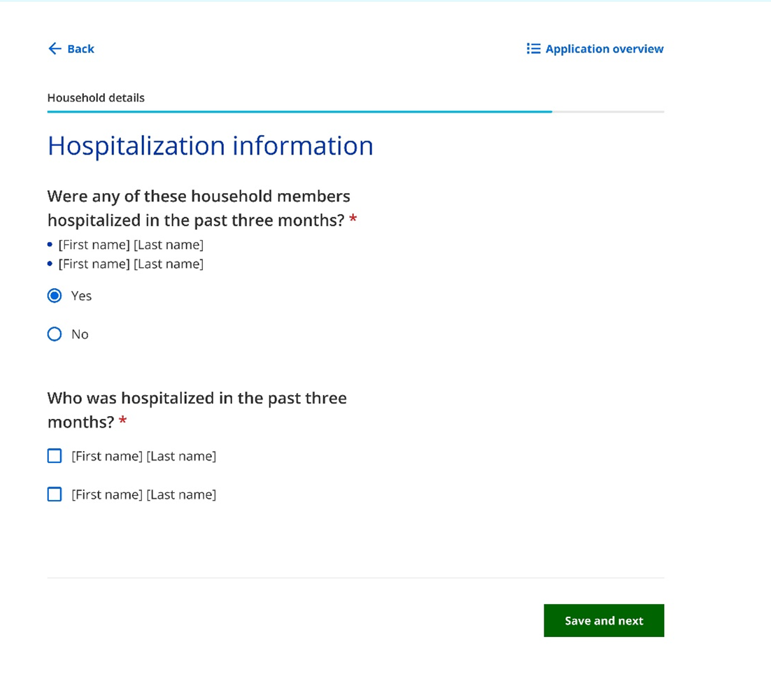Image resolution: width=771 pixels, height=700 pixels.
Task: Click the first checkbox's name label
Action: (143, 456)
